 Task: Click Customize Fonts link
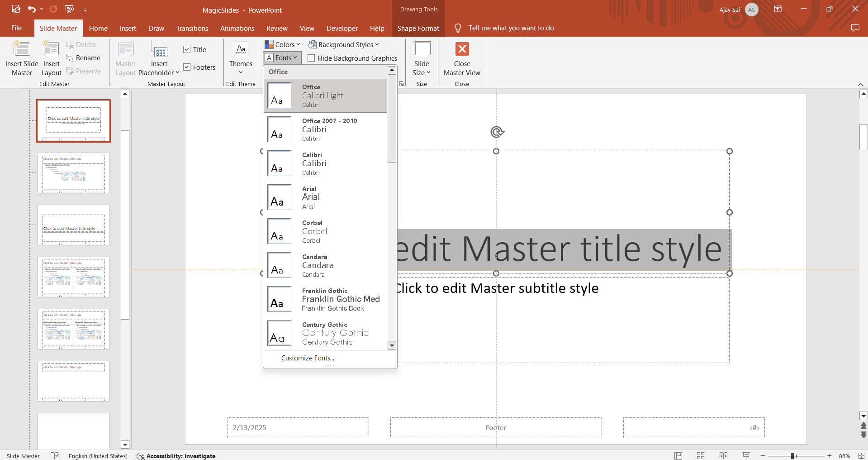pyautogui.click(x=308, y=358)
